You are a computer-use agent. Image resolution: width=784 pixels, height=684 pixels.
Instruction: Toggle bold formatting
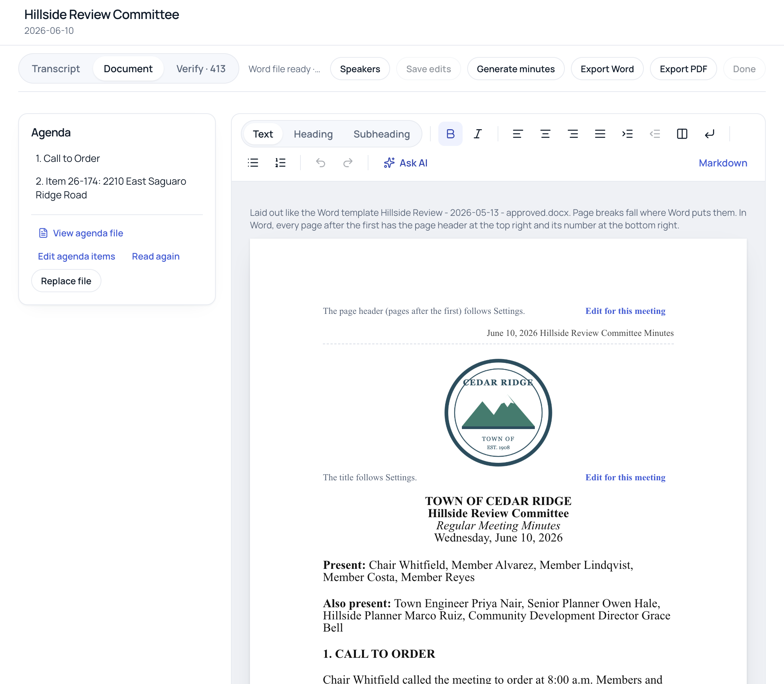click(450, 134)
